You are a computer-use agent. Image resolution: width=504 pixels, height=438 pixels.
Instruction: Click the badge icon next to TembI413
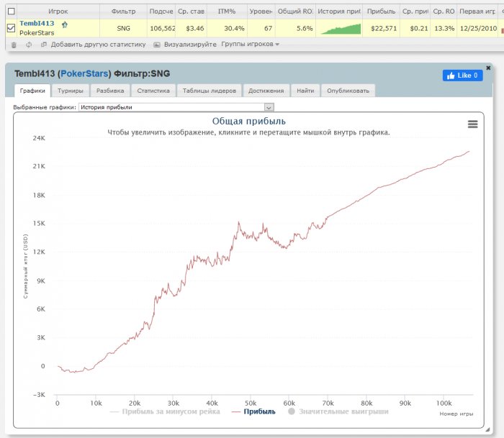65,24
